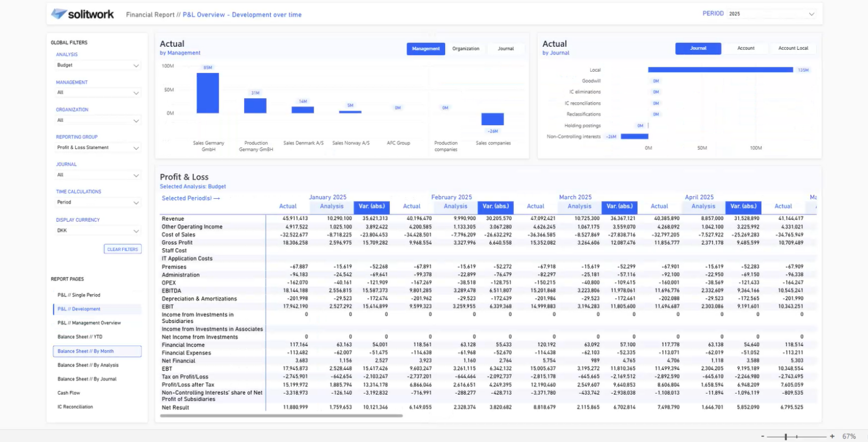Click the Clear Filters button
Viewport: 868px width, 442px height.
pyautogui.click(x=123, y=249)
